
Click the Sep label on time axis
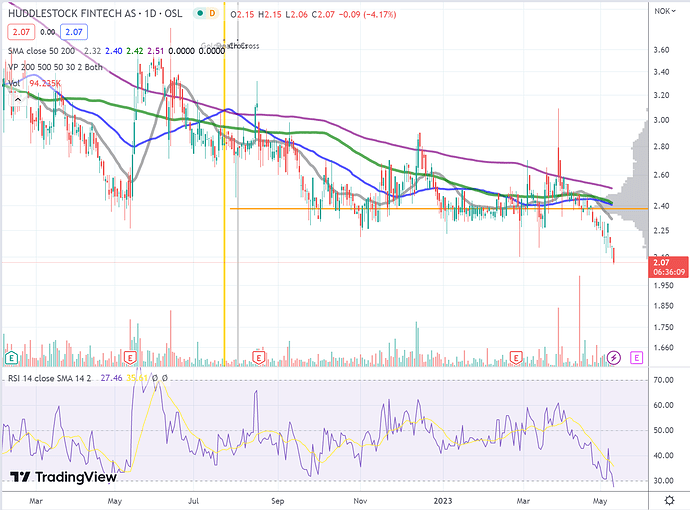[278, 501]
